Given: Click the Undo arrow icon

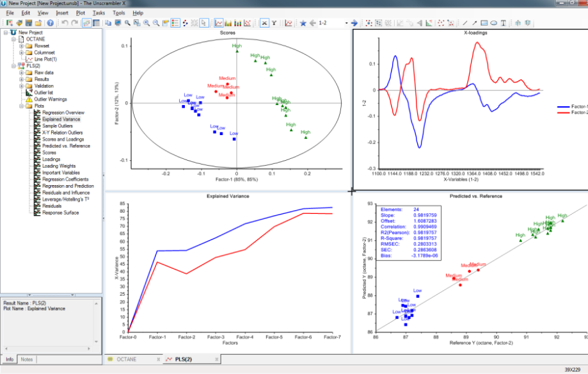Looking at the screenshot, I should 65,23.
